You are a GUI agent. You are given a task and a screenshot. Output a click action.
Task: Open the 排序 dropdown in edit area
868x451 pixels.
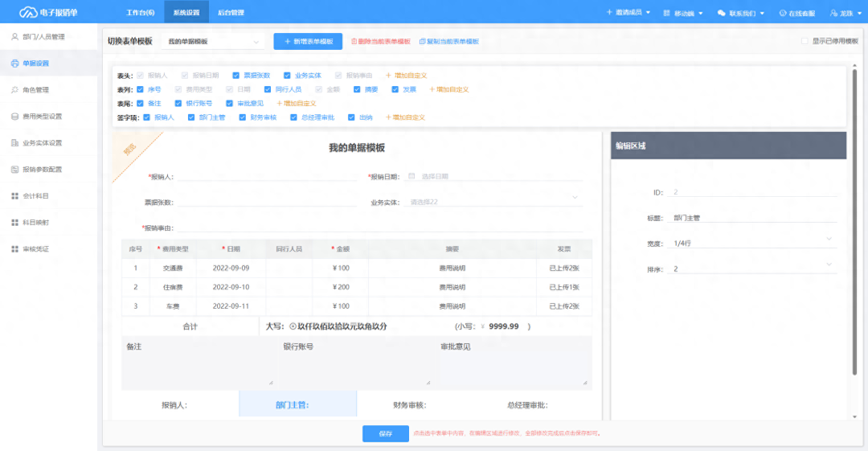pos(753,269)
